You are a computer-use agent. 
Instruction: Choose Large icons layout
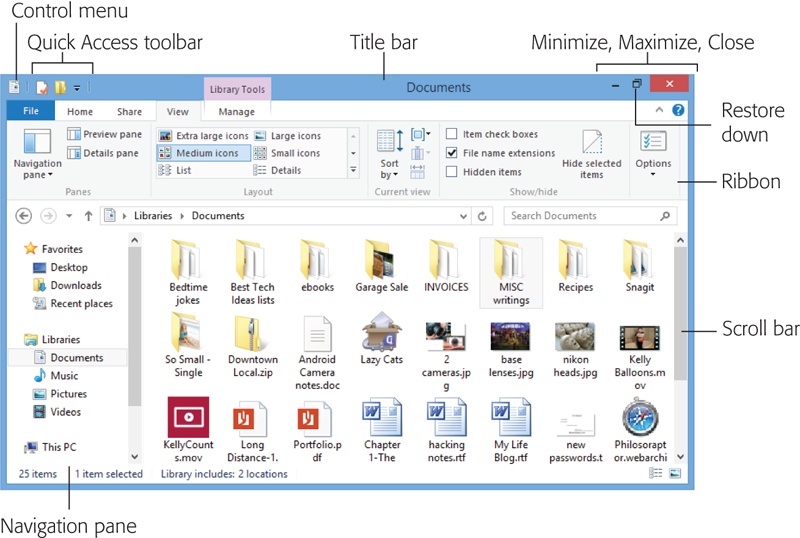click(288, 136)
